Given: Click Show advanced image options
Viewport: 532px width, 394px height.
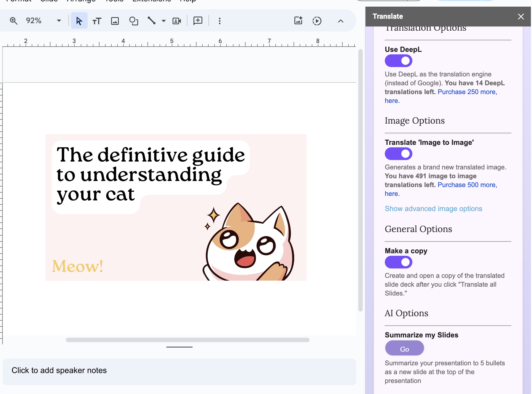Looking at the screenshot, I should point(433,209).
